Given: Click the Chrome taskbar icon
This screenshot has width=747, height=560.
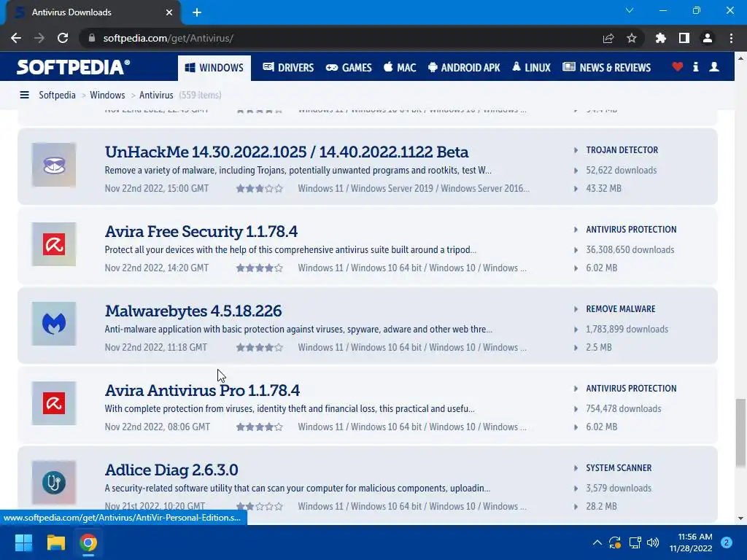Looking at the screenshot, I should coord(88,542).
